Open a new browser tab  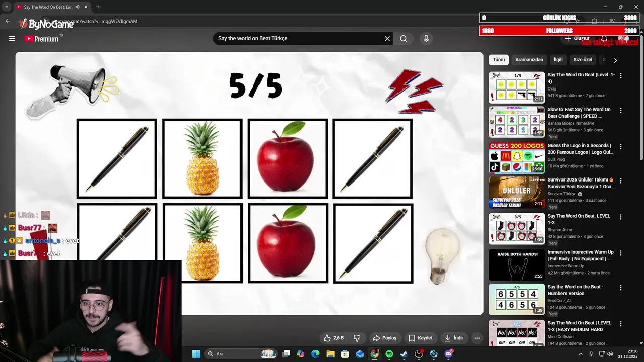coord(98,7)
